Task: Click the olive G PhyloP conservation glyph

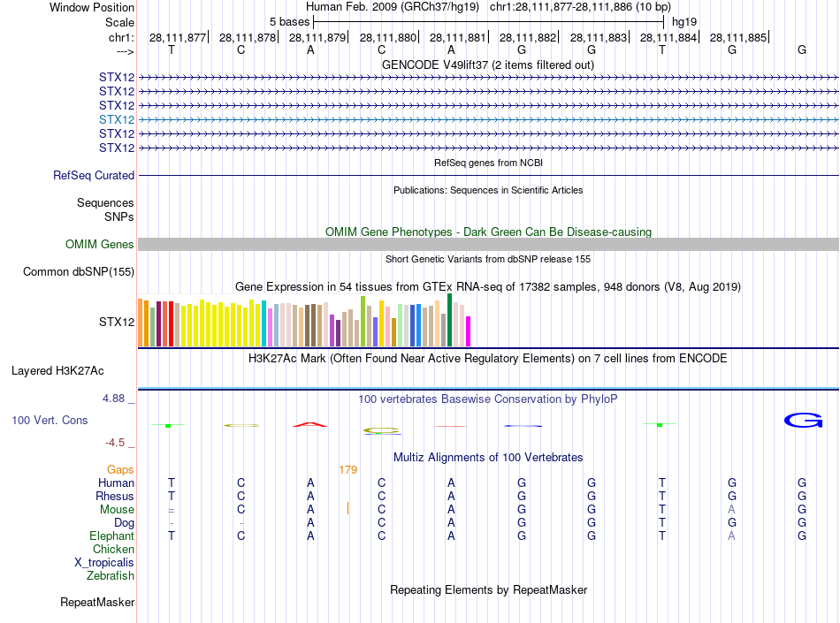Action: 381,430
